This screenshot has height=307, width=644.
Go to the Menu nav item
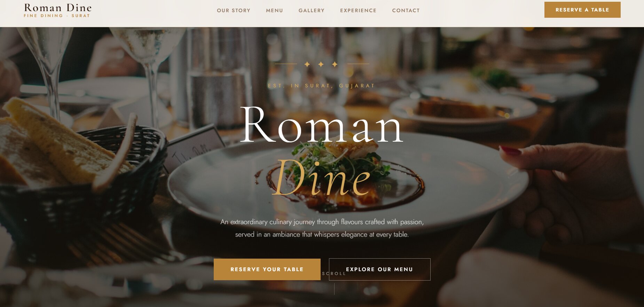274,10
